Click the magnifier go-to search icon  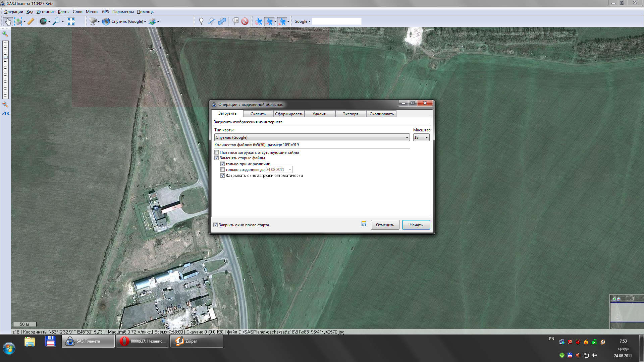tap(56, 21)
